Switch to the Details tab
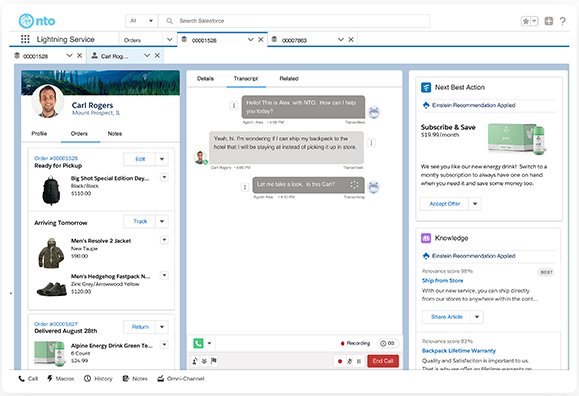Image resolution: width=579 pixels, height=396 pixels. (x=205, y=79)
